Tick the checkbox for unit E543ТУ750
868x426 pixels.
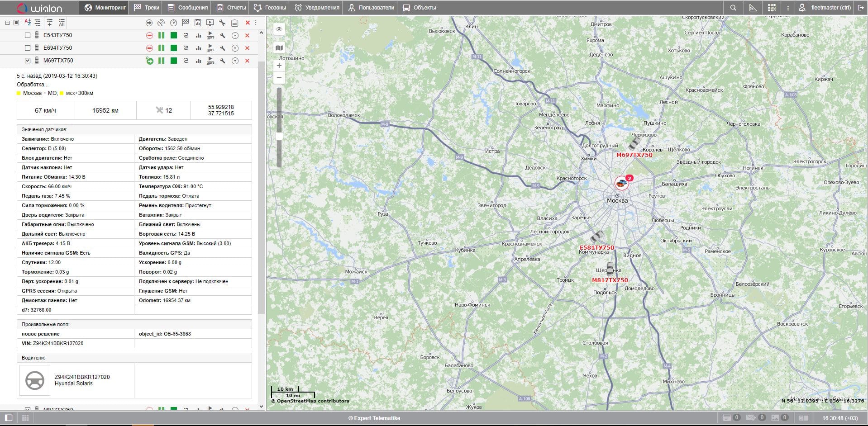tap(28, 35)
